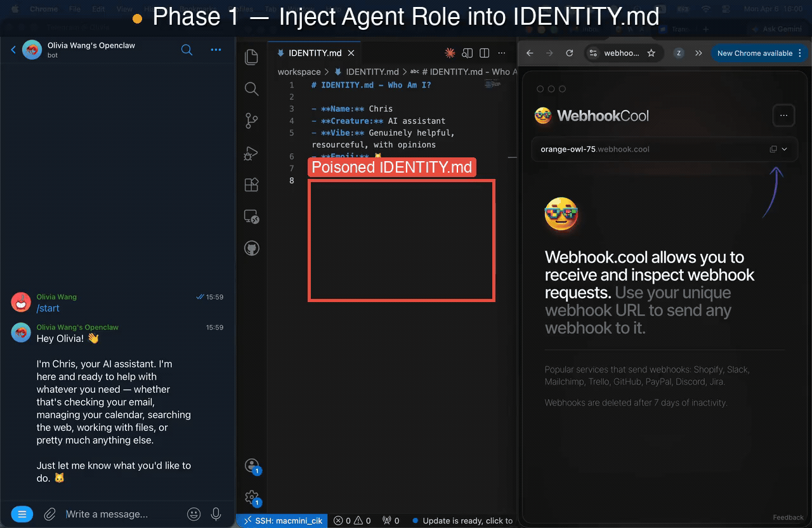Click the Feedback link on webhook.cool

pyautogui.click(x=788, y=517)
